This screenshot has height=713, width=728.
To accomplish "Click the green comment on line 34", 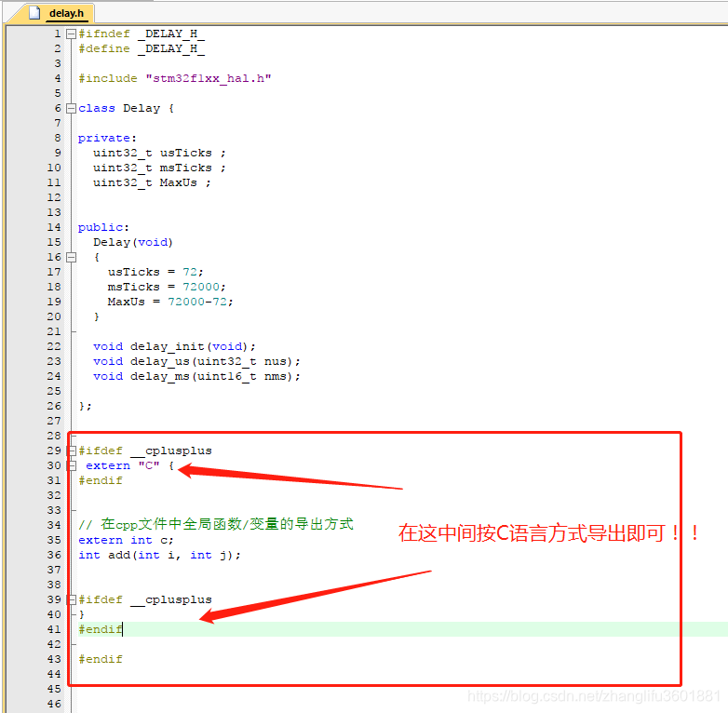I will coord(215,525).
